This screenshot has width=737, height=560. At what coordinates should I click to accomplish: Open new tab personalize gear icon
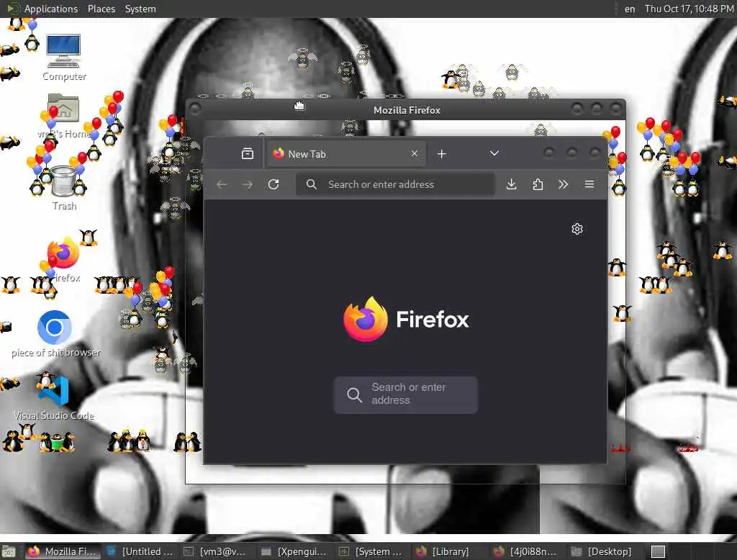pyautogui.click(x=577, y=229)
